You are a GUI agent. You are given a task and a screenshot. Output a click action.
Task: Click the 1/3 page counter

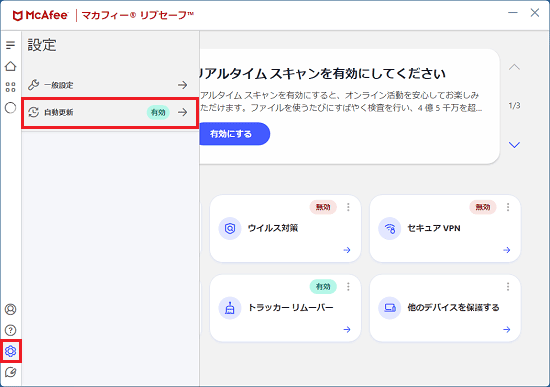(x=514, y=106)
